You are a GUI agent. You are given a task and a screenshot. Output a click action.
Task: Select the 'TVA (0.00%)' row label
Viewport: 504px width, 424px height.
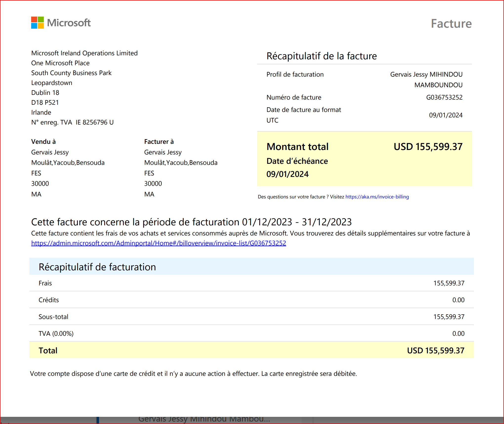point(56,334)
